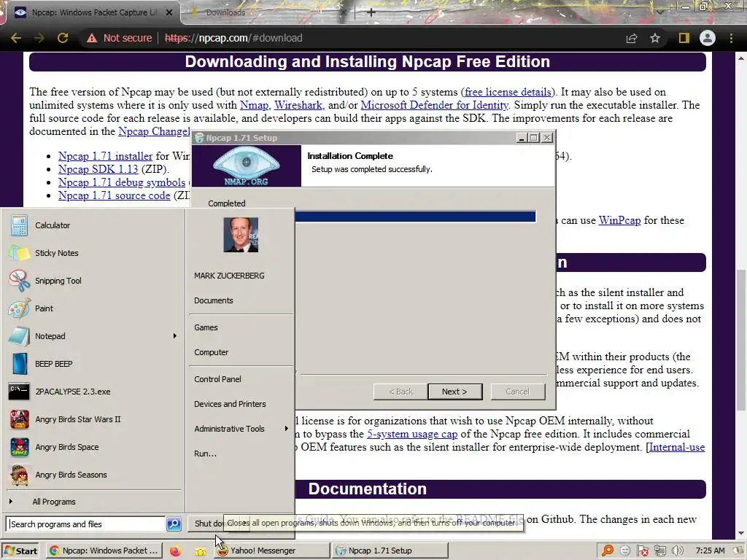
Task: Open the Snipping Tool icon
Action: point(19,281)
